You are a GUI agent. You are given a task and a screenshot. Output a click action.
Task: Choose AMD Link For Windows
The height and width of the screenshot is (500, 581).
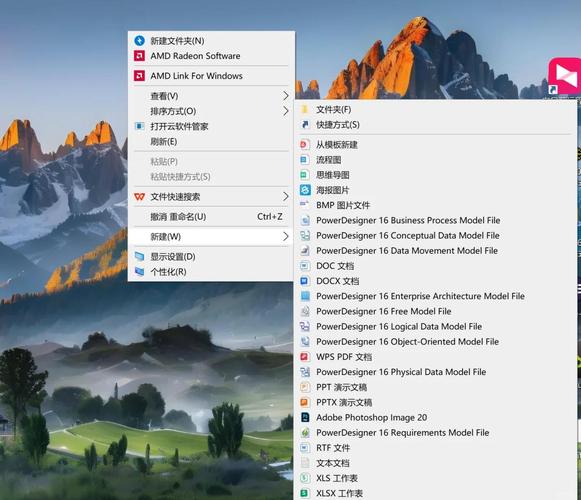point(211,76)
